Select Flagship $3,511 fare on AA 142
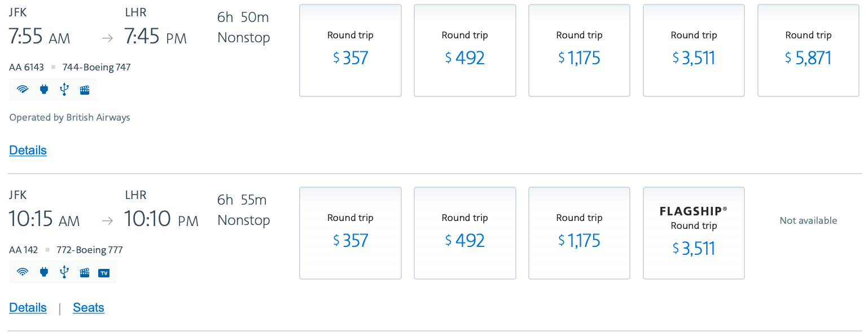This screenshot has width=868, height=336. [x=694, y=233]
